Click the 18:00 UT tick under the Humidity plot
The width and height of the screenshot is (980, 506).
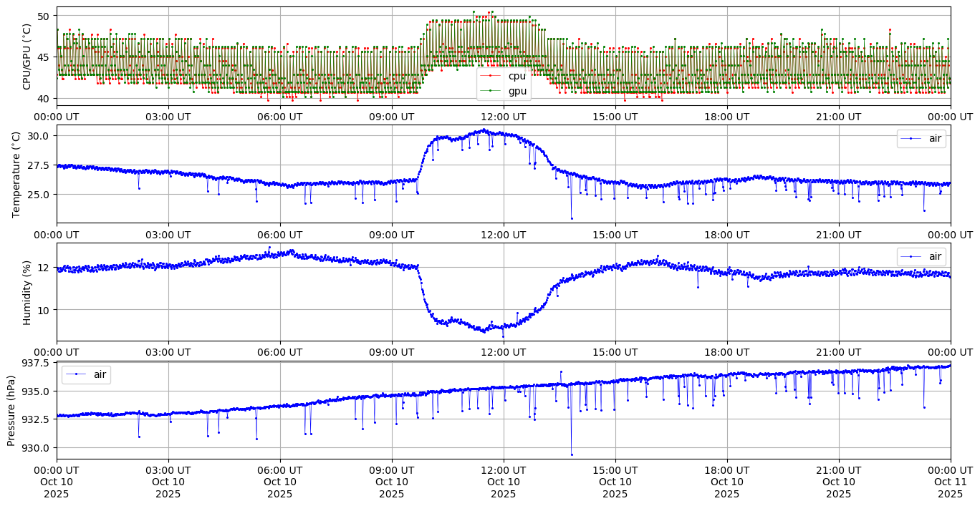pos(727,352)
